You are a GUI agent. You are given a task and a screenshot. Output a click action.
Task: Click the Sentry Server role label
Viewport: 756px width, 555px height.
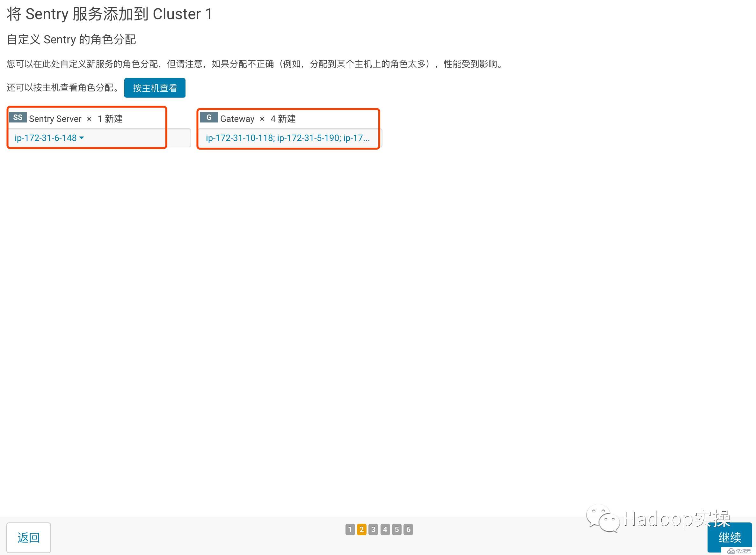click(x=55, y=119)
